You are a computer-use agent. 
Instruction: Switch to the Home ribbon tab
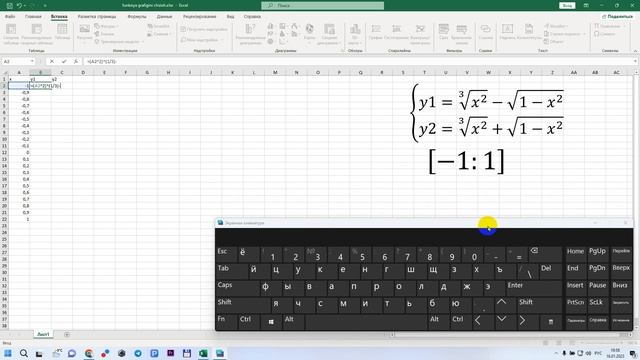[33, 17]
